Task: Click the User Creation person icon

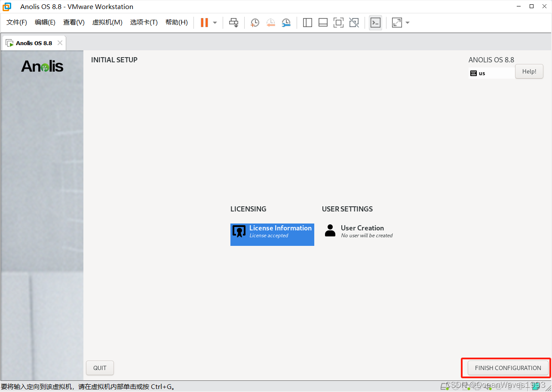Action: coord(330,230)
